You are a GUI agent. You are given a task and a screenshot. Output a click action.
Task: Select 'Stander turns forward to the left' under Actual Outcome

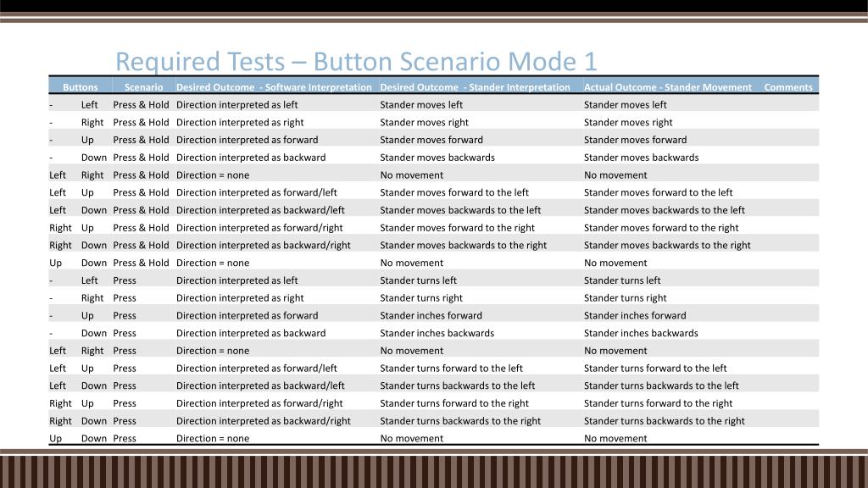(x=655, y=369)
